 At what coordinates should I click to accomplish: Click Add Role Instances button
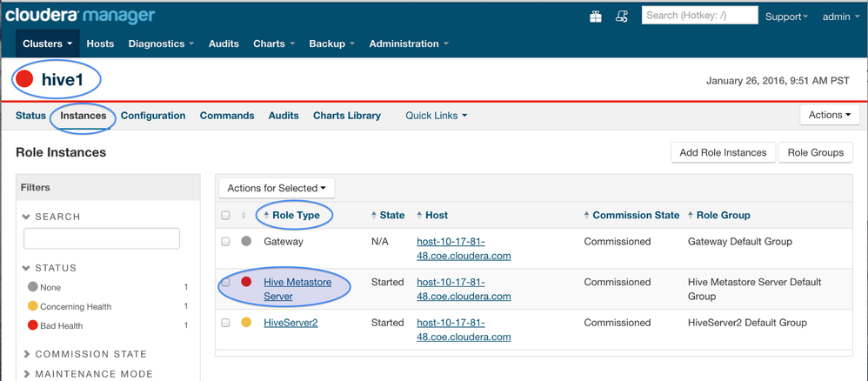[x=723, y=152]
